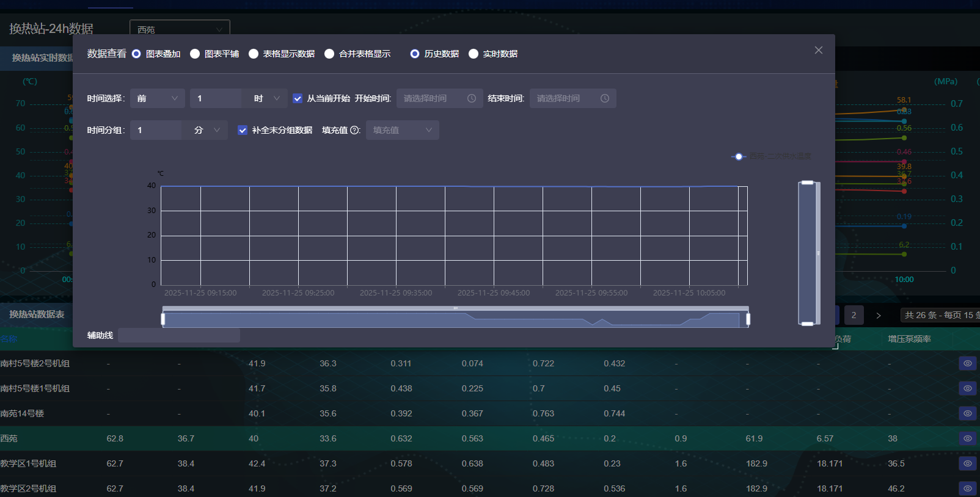Close the 数据查看 dialog
Screen dimensions: 980x497
point(819,50)
